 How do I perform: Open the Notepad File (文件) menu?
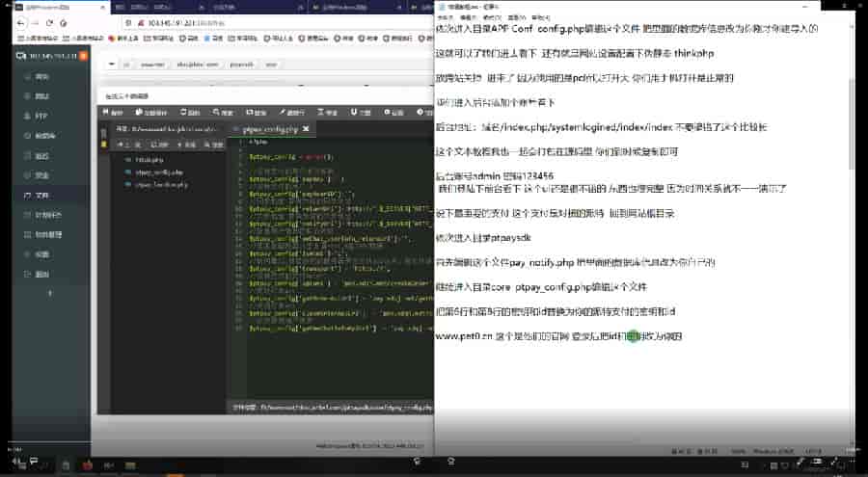point(443,17)
